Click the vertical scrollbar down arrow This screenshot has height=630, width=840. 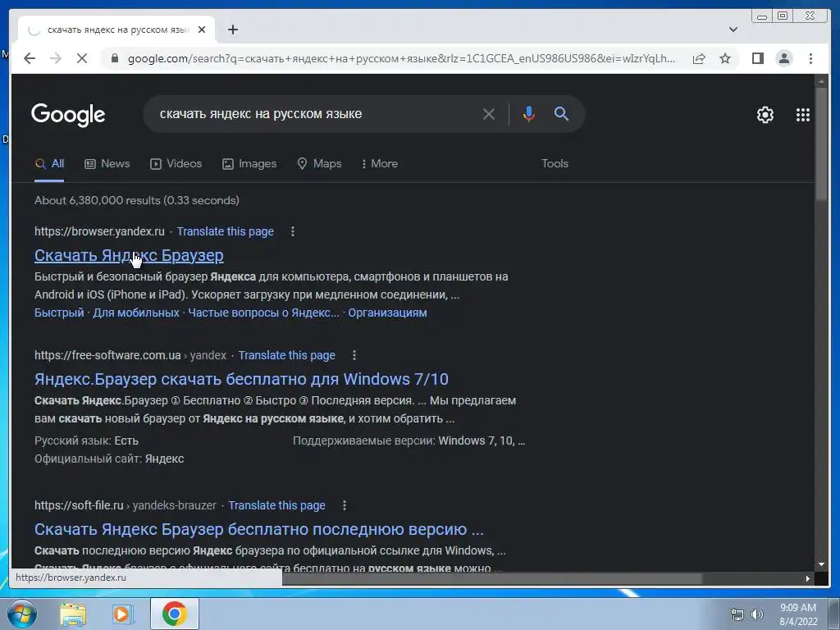click(x=821, y=564)
